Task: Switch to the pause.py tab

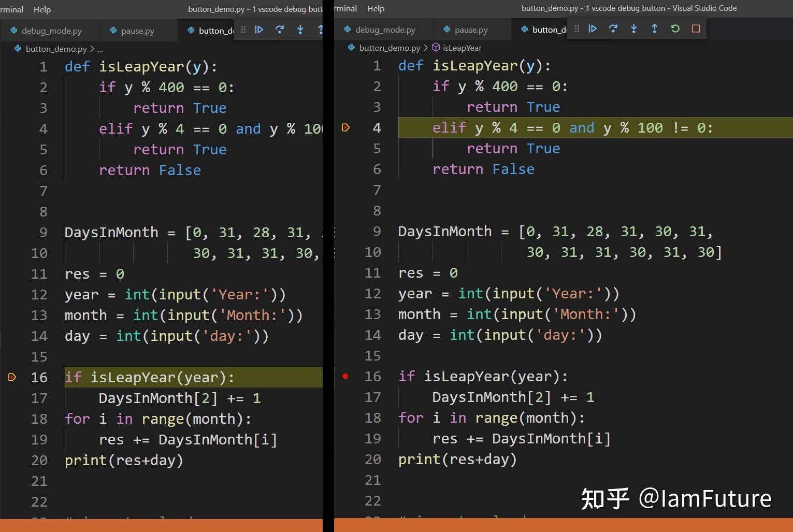Action: pyautogui.click(x=138, y=31)
